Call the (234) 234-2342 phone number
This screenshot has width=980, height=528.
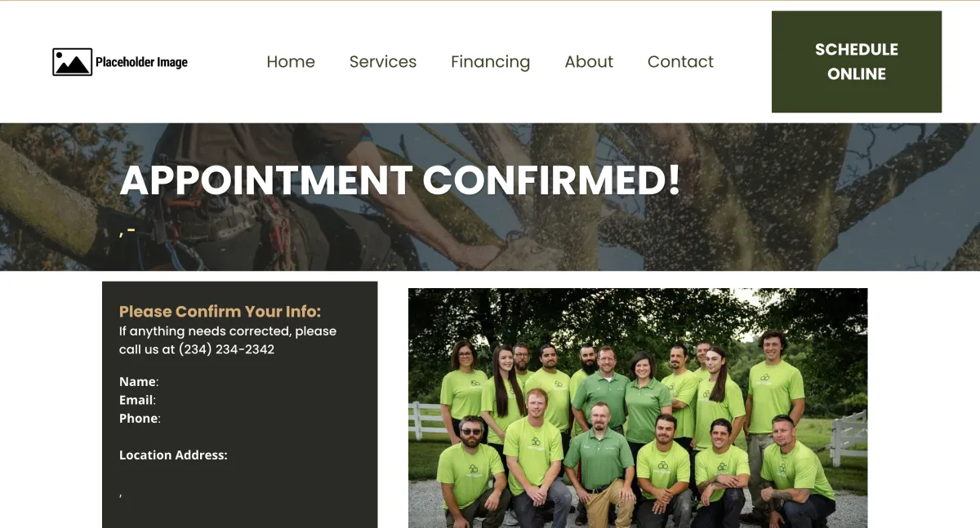(x=226, y=349)
